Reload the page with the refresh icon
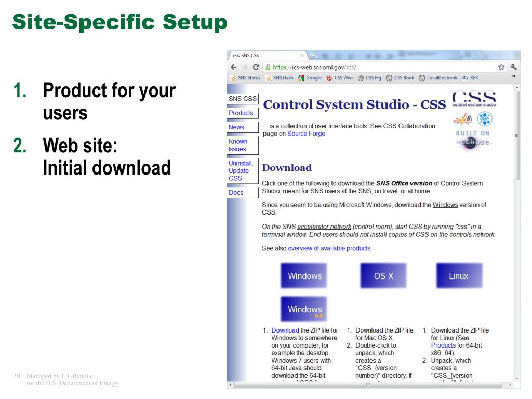 [256, 67]
